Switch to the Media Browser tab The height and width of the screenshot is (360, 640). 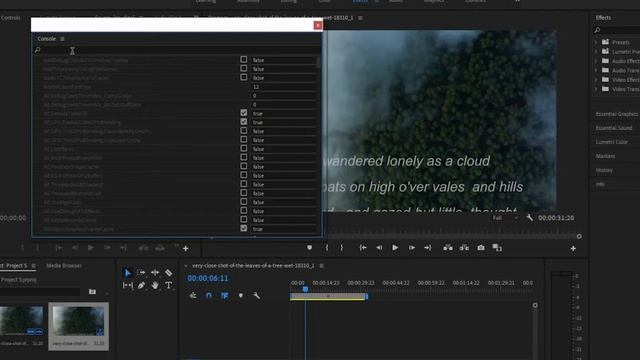[64, 266]
